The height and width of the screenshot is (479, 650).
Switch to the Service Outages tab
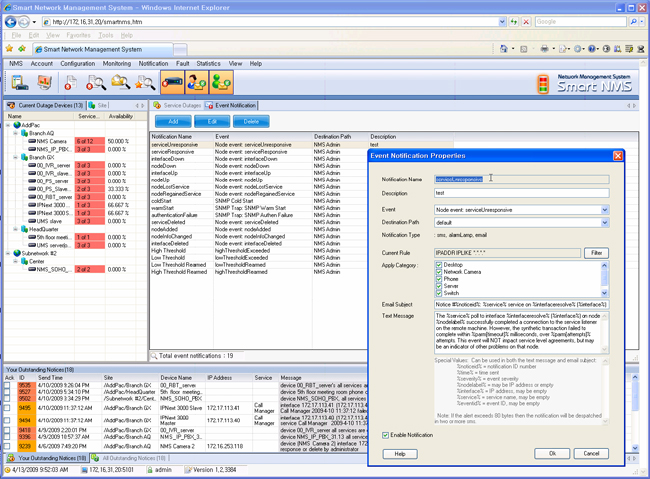(178, 105)
